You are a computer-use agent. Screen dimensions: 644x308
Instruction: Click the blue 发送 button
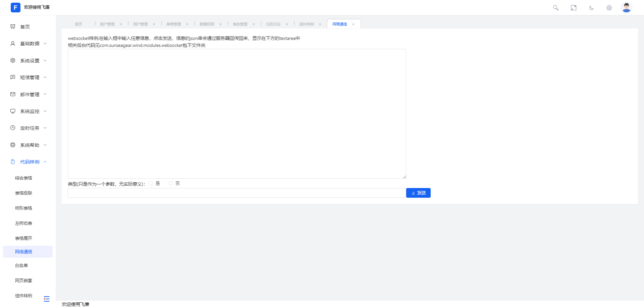tap(418, 193)
